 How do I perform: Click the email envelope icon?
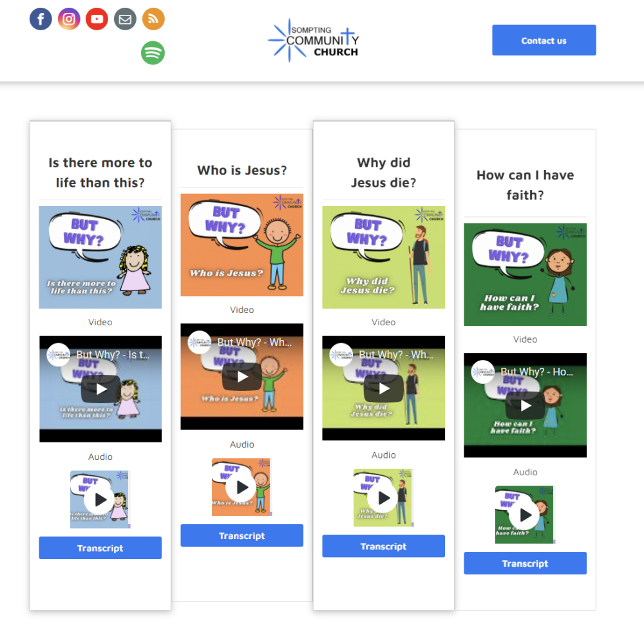tap(126, 19)
